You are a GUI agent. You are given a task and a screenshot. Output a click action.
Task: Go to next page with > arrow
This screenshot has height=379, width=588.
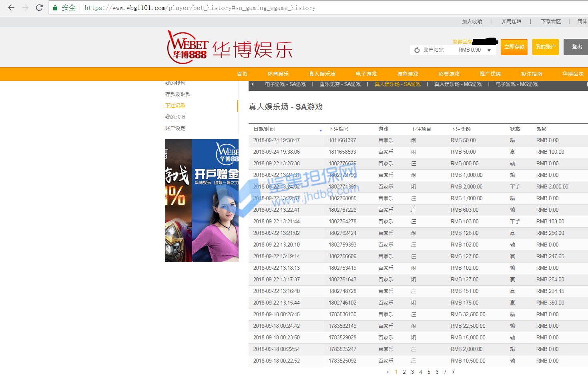click(x=453, y=372)
